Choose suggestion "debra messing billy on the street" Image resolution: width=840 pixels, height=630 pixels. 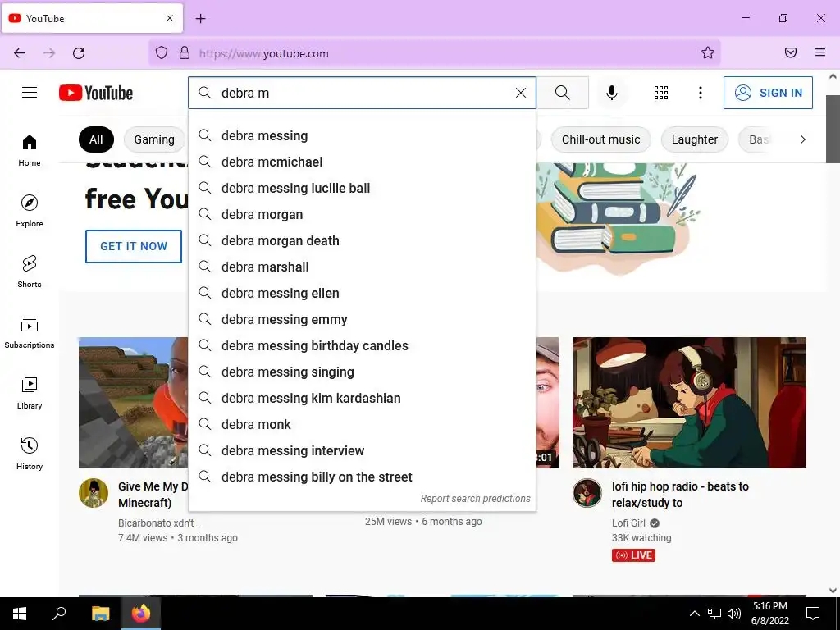362,477
